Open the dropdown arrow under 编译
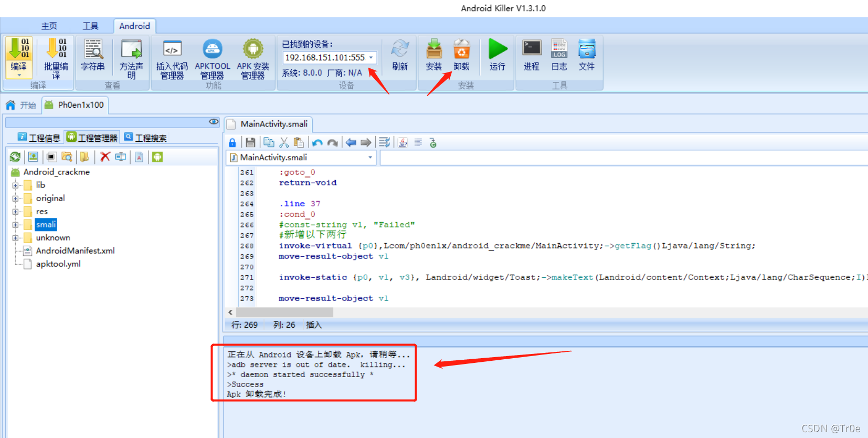 click(19, 75)
